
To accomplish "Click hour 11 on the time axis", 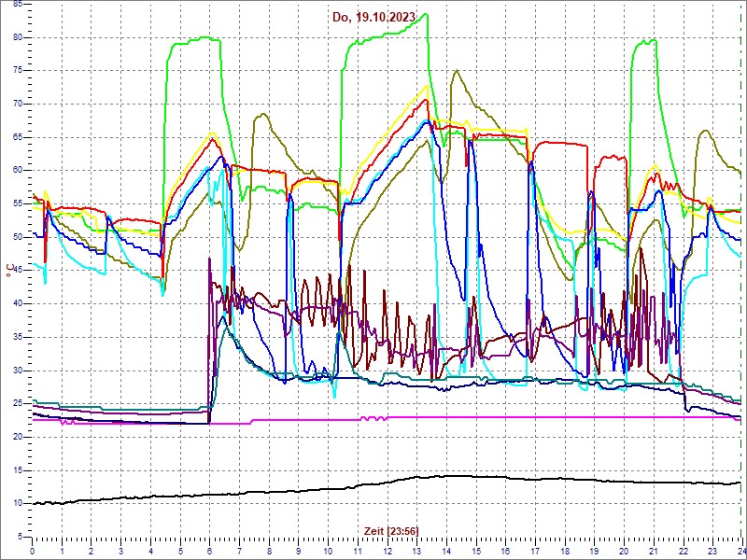I will coord(358,551).
